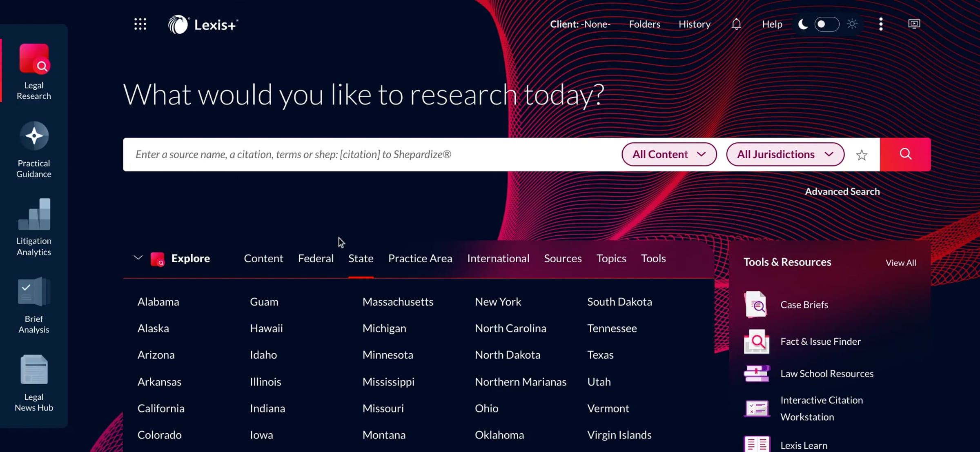
Task: Open the Legal News Hub icon
Action: tap(34, 369)
